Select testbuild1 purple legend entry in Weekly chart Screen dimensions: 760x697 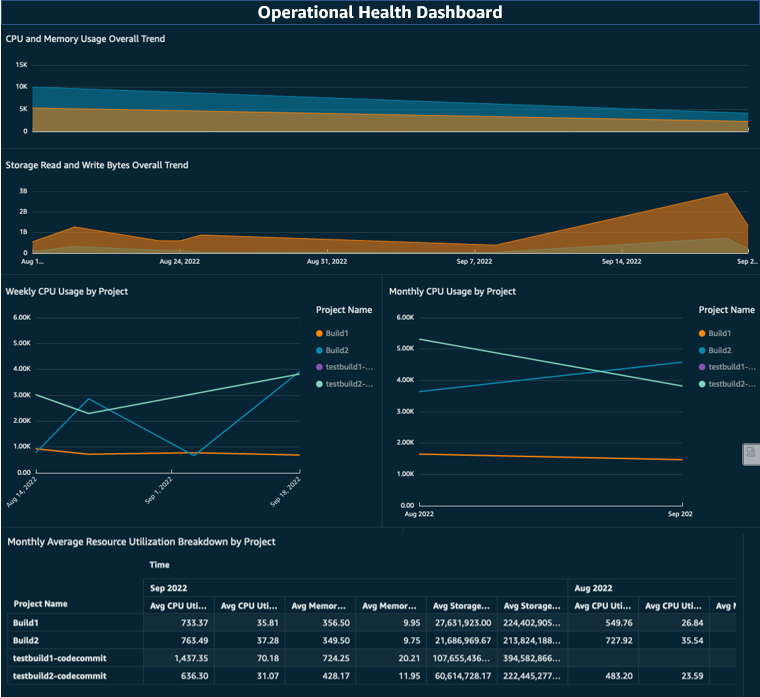(x=344, y=367)
